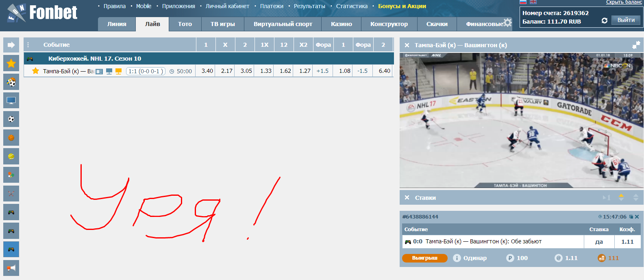Click the orange payout coins icon beside 111

(x=602, y=258)
